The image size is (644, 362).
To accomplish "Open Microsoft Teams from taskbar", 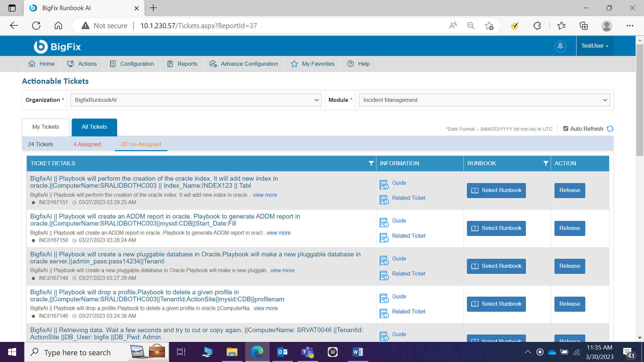I will [307, 352].
